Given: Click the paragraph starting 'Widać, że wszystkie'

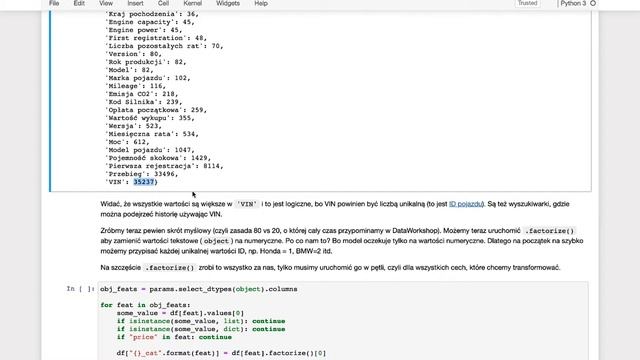Looking at the screenshot, I should [x=335, y=209].
